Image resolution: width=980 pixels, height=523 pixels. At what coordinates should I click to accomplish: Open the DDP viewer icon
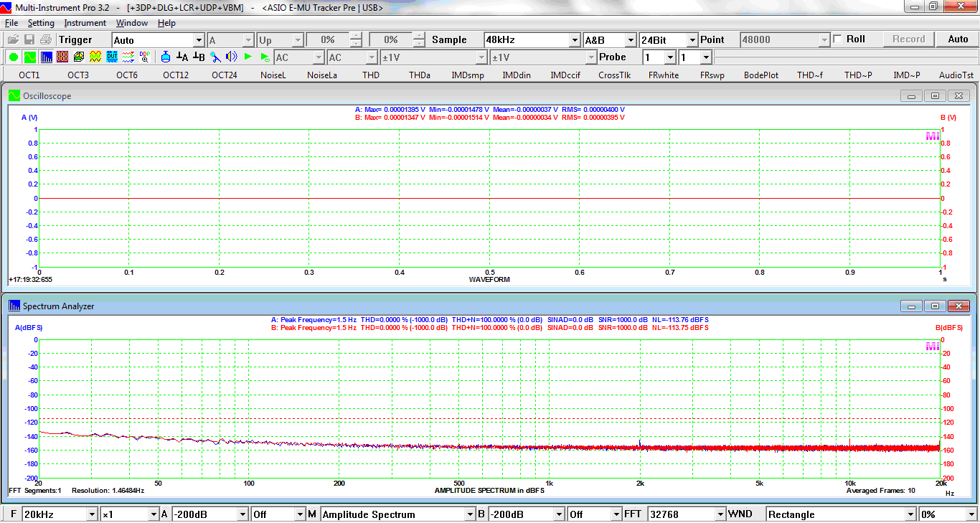pyautogui.click(x=145, y=57)
